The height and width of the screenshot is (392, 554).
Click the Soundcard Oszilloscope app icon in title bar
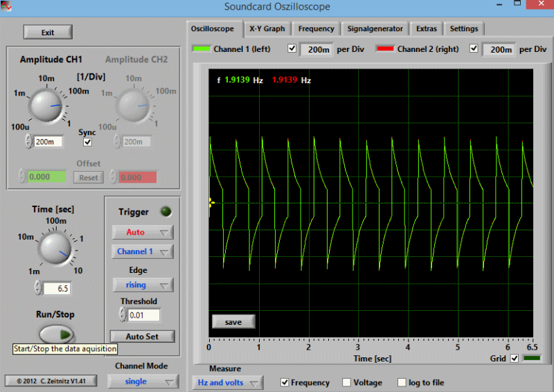tap(6, 6)
